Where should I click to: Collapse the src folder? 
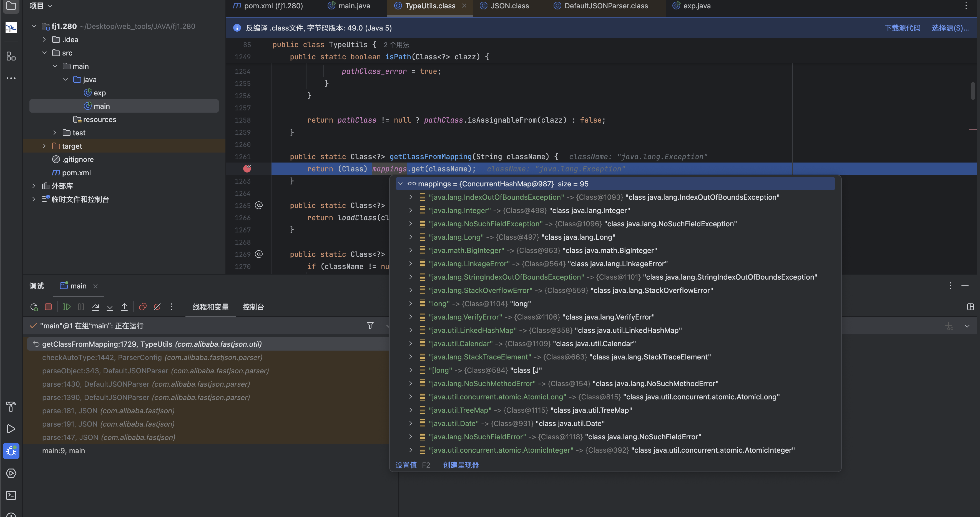point(44,53)
